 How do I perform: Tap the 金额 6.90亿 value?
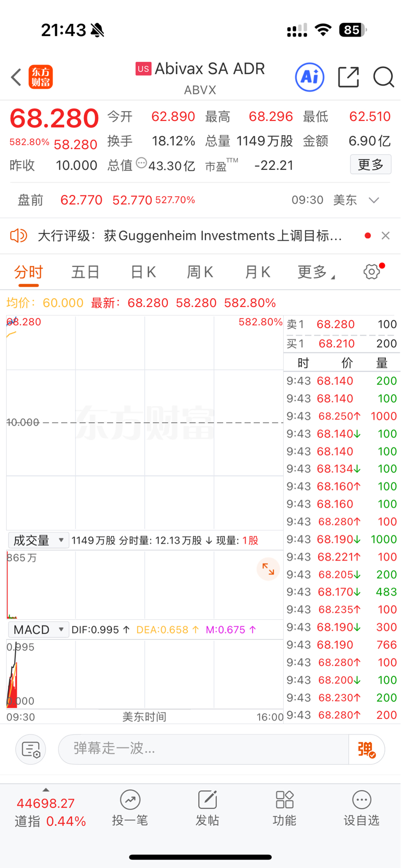[369, 141]
